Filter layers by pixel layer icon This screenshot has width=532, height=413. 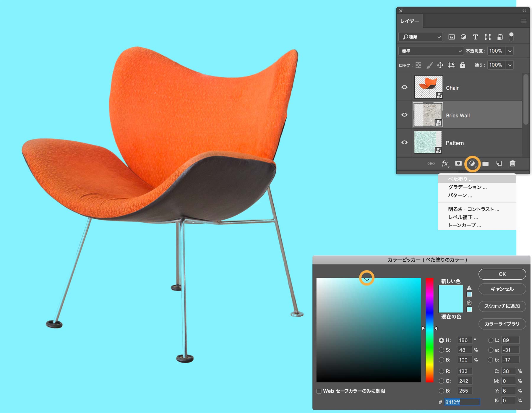point(451,37)
